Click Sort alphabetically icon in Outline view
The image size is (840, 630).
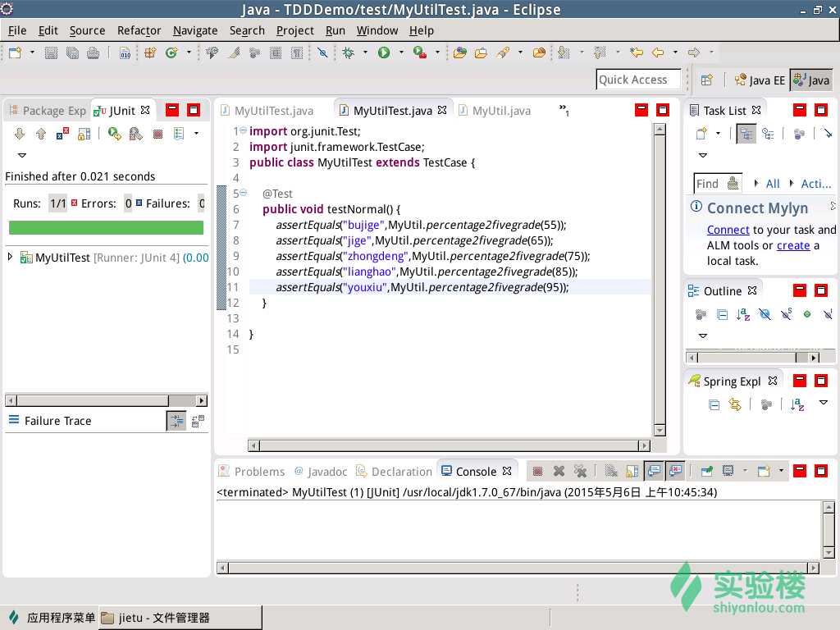pos(743,314)
